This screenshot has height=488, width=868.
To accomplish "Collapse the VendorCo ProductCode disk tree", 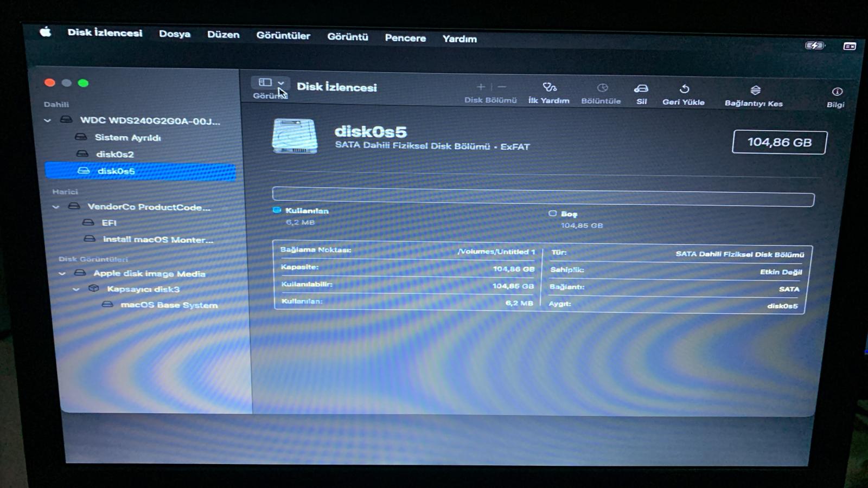I will click(x=56, y=207).
